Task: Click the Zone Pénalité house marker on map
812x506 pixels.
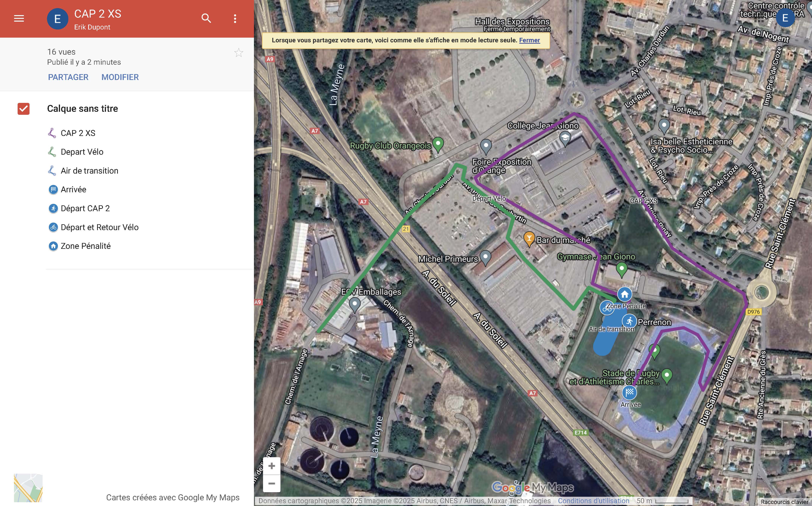Action: click(624, 294)
